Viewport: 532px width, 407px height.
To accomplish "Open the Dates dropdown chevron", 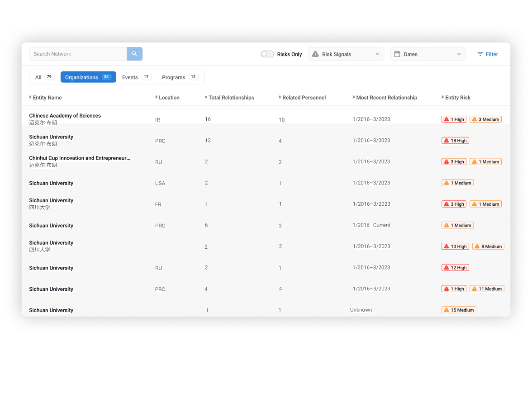I will click(x=459, y=54).
